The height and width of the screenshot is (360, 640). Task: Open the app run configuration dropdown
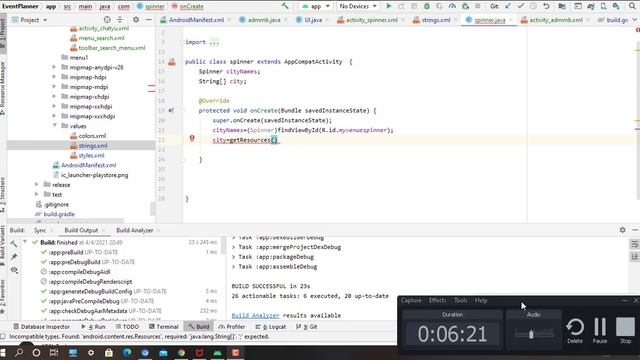coord(316,6)
